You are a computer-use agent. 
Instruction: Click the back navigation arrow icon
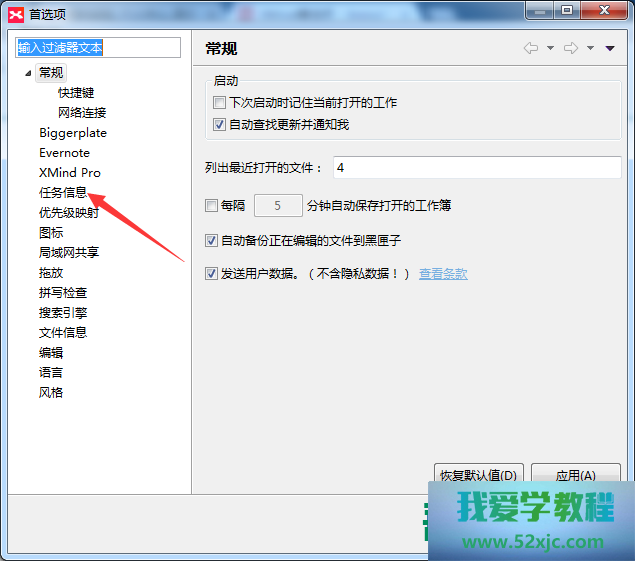[x=531, y=48]
